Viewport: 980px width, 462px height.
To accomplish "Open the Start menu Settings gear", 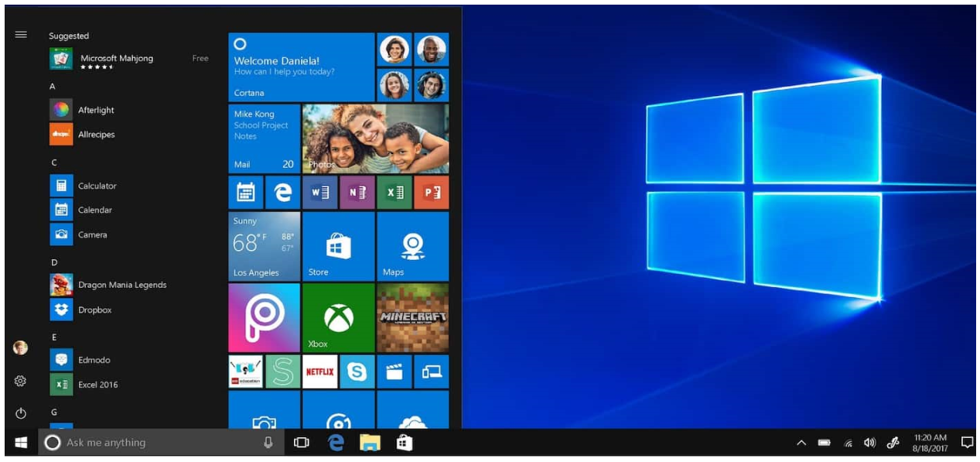I will tap(21, 381).
